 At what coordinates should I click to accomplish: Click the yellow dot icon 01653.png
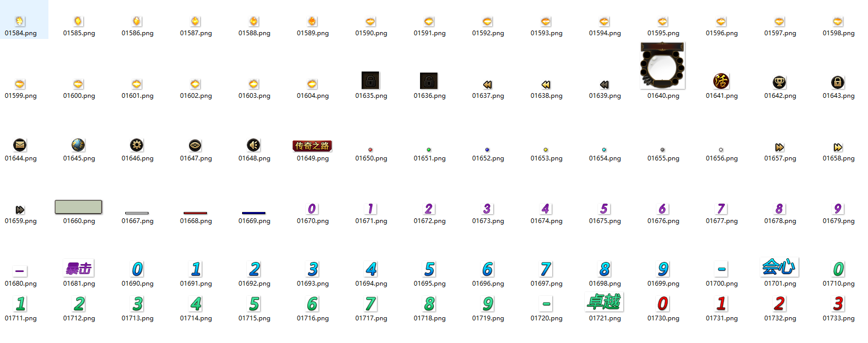(x=546, y=149)
